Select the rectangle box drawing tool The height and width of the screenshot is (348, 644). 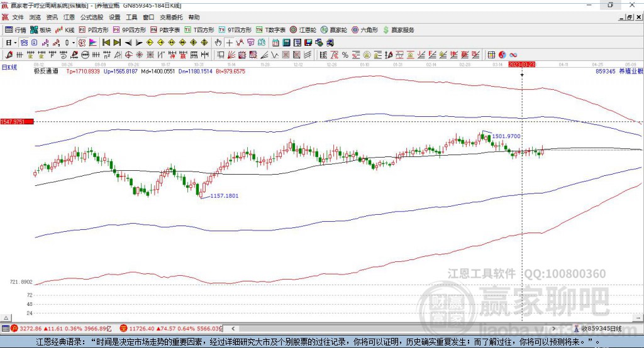(x=221, y=55)
